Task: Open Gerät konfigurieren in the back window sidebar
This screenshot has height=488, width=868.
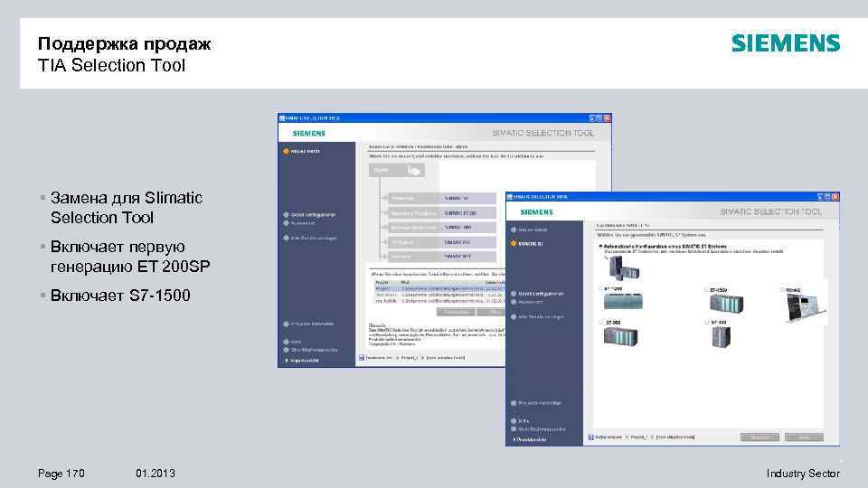Action: coord(309,215)
